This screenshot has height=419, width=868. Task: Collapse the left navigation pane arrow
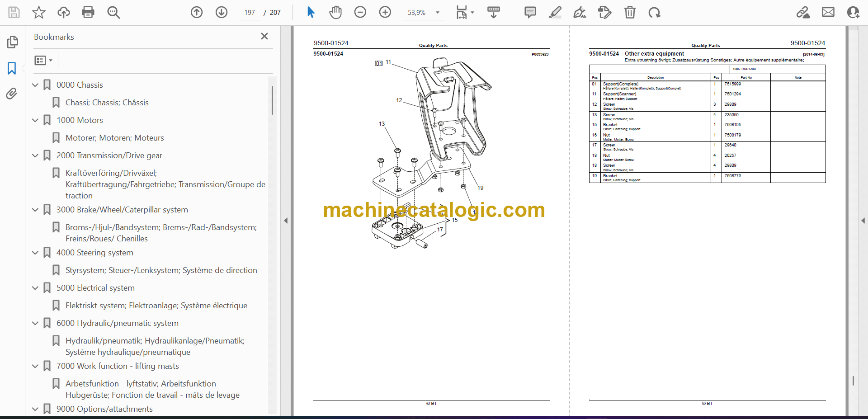[286, 221]
